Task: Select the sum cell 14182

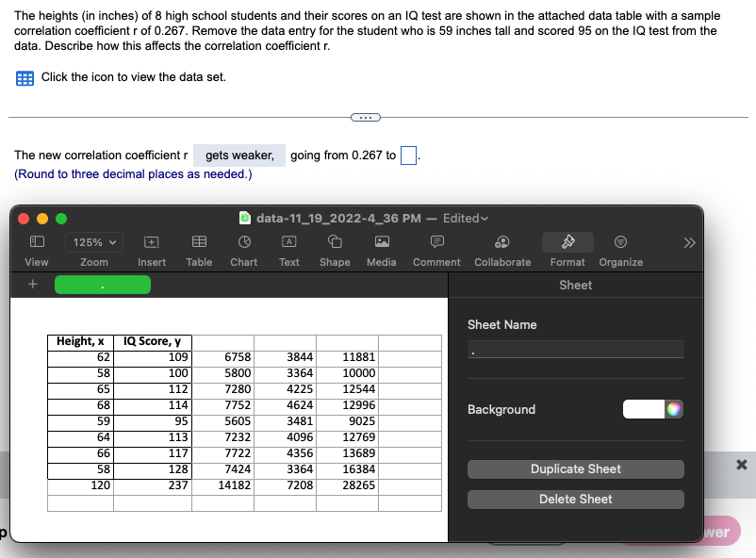Action: pos(222,486)
